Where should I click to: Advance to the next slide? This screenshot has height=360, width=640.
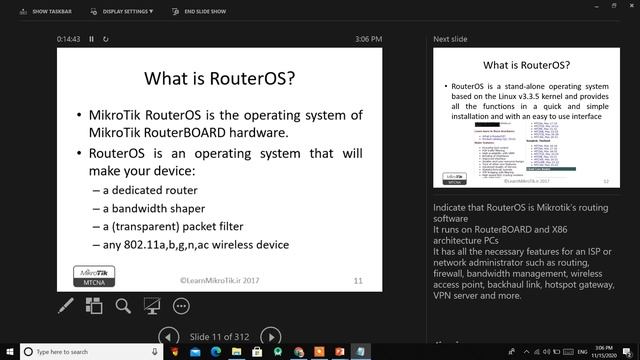(x=271, y=337)
